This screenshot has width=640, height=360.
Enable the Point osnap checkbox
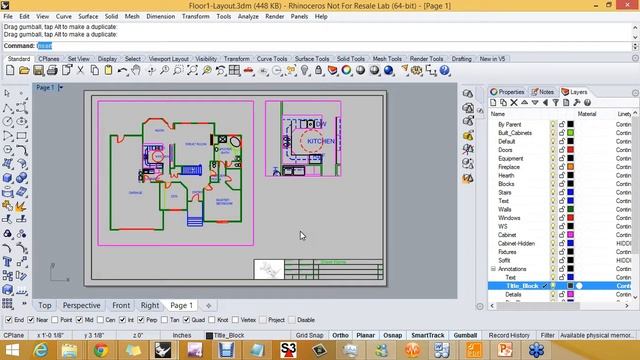pyautogui.click(x=55, y=320)
